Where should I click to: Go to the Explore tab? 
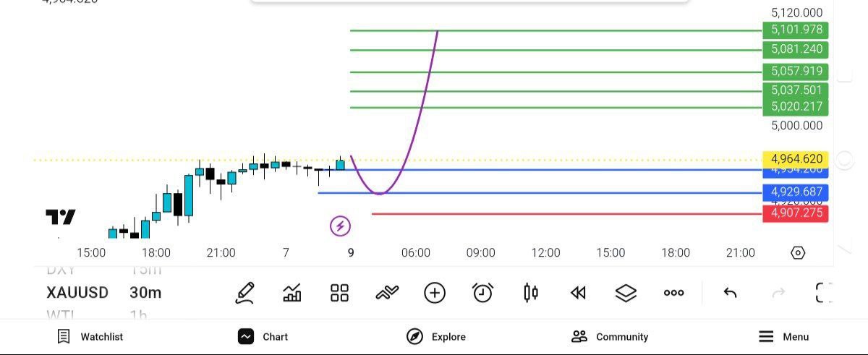point(436,336)
